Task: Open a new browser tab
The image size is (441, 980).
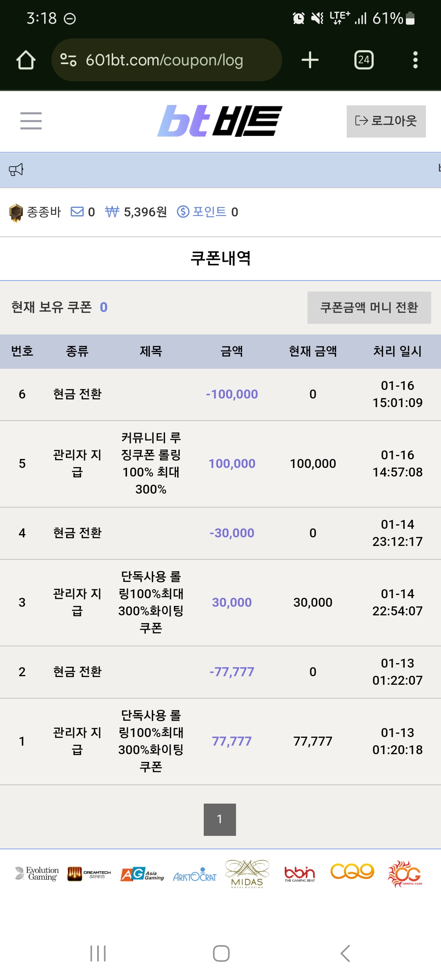Action: click(310, 60)
